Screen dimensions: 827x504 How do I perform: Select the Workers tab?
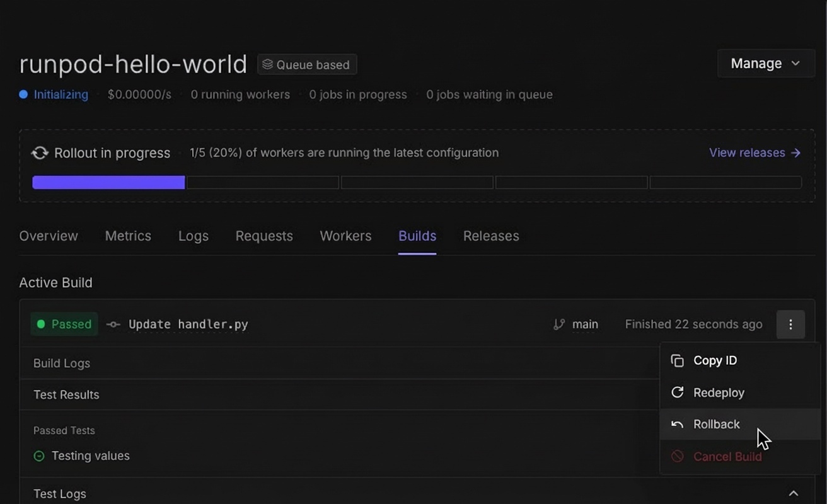[x=345, y=236]
